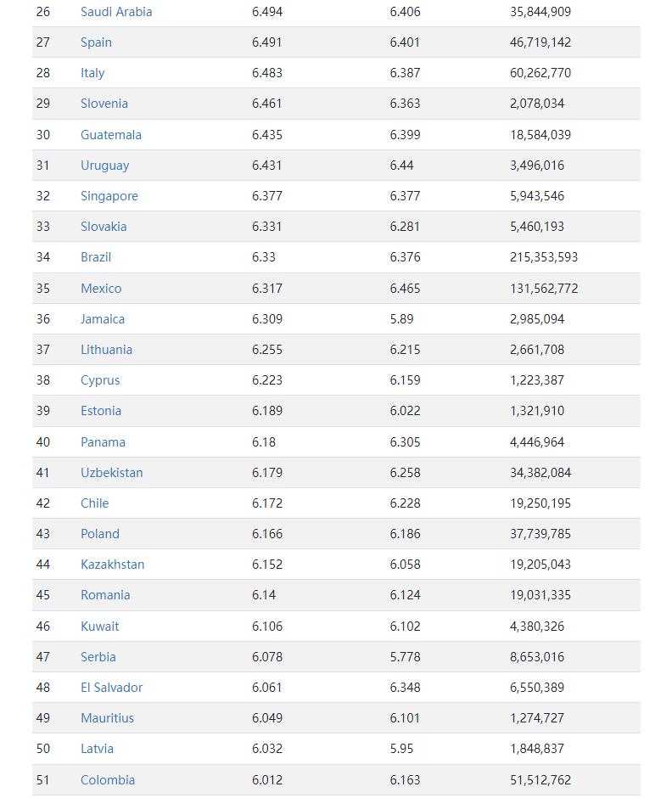
Task: Click the Uzbekistan link
Action: point(112,473)
